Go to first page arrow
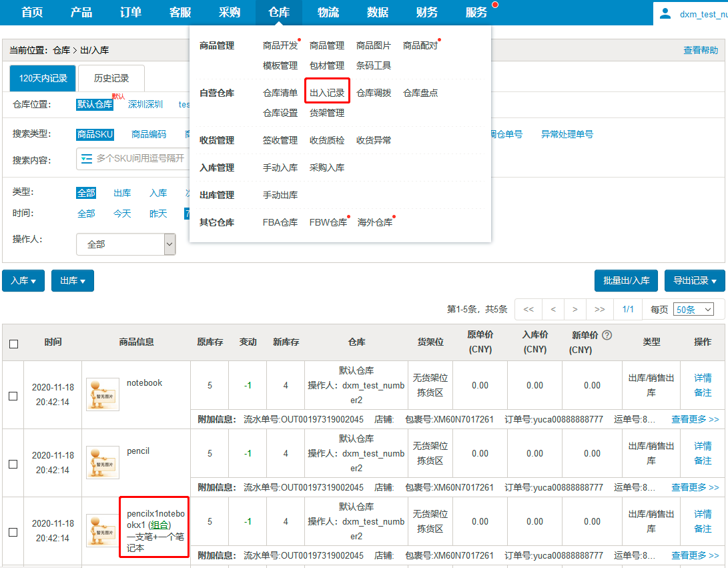The width and height of the screenshot is (728, 568). 528,310
